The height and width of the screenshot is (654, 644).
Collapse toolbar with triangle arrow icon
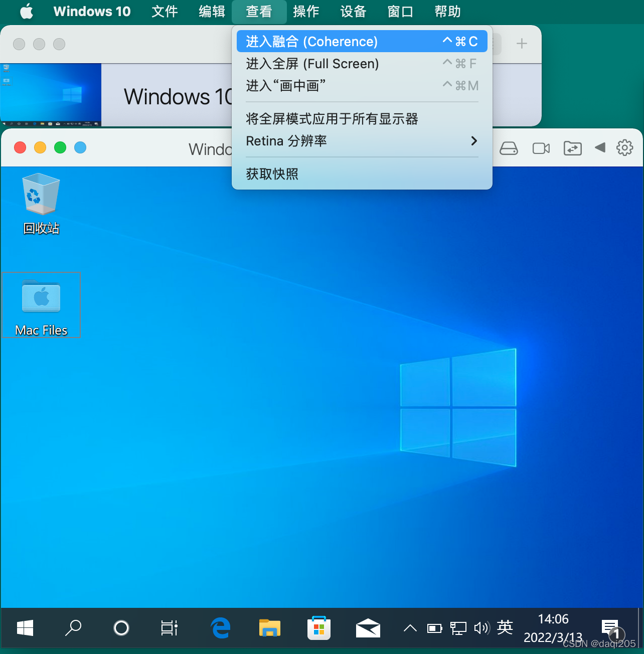600,147
